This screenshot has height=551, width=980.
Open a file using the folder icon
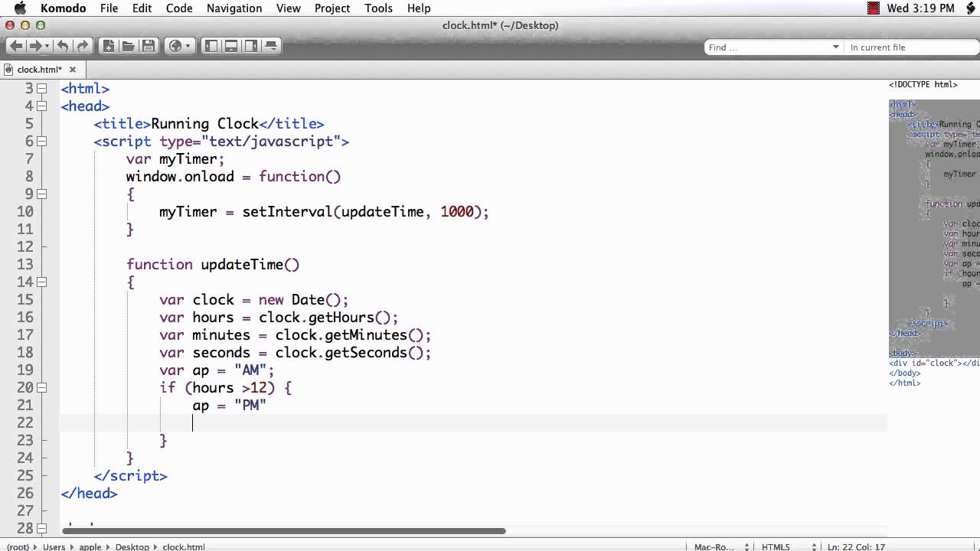(x=128, y=46)
